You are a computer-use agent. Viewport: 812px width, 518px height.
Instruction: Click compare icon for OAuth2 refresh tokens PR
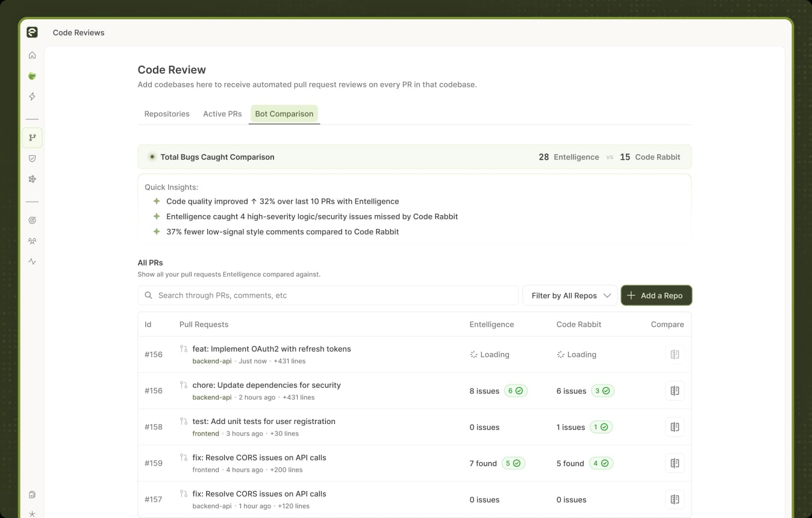pos(675,355)
